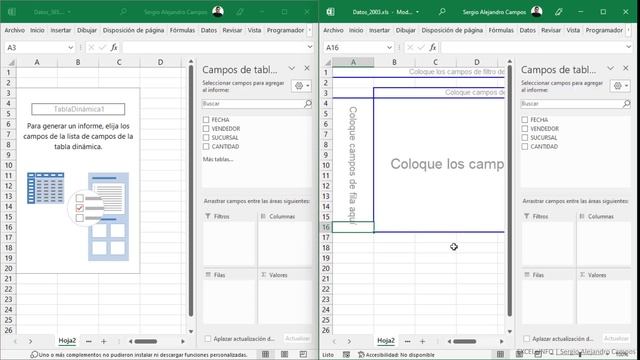Check the CANTIDAD field in Datos_2003.xls pane
Image resolution: width=640 pixels, height=360 pixels.
coord(525,147)
